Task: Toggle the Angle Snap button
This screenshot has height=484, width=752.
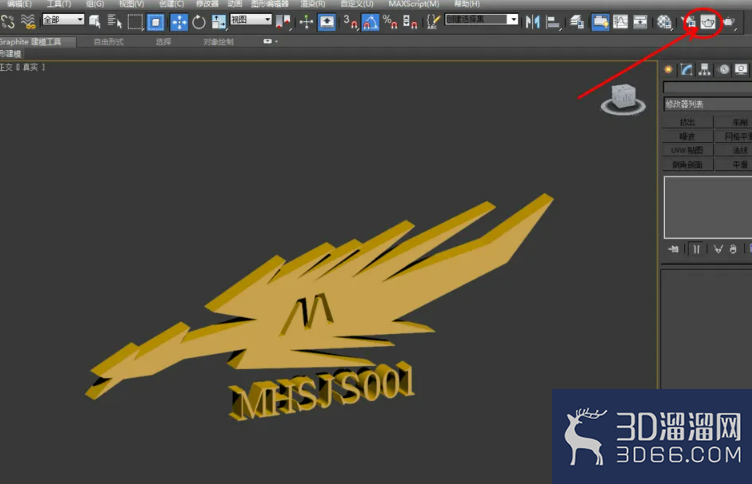Action: point(370,22)
